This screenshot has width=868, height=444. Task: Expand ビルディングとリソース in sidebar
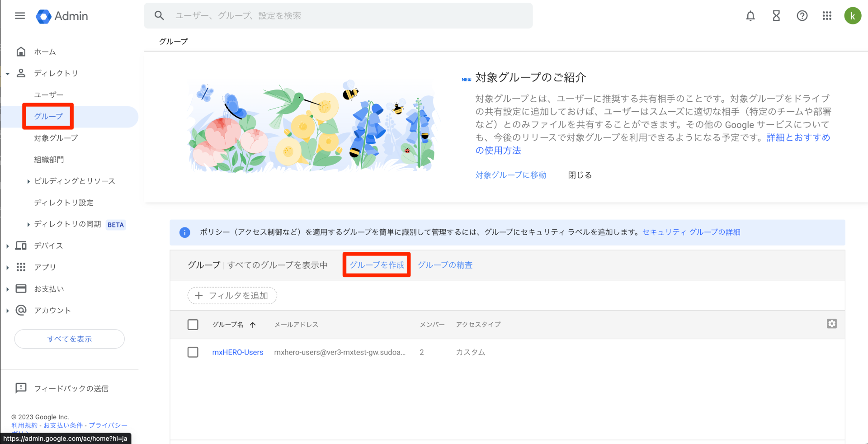click(x=28, y=181)
